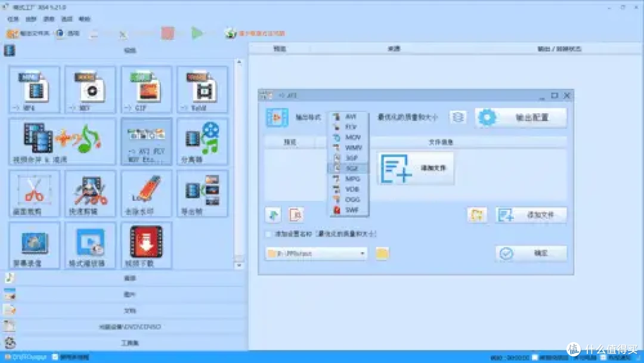Choose AVI from the output format list
644x363 pixels.
pyautogui.click(x=348, y=117)
